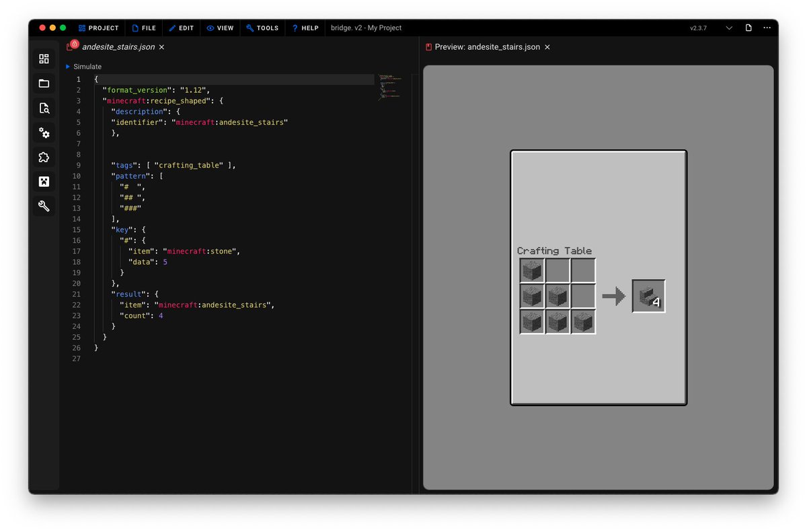This screenshot has width=807, height=532.
Task: Click the empty middle-right crafting grid slot
Action: [583, 296]
